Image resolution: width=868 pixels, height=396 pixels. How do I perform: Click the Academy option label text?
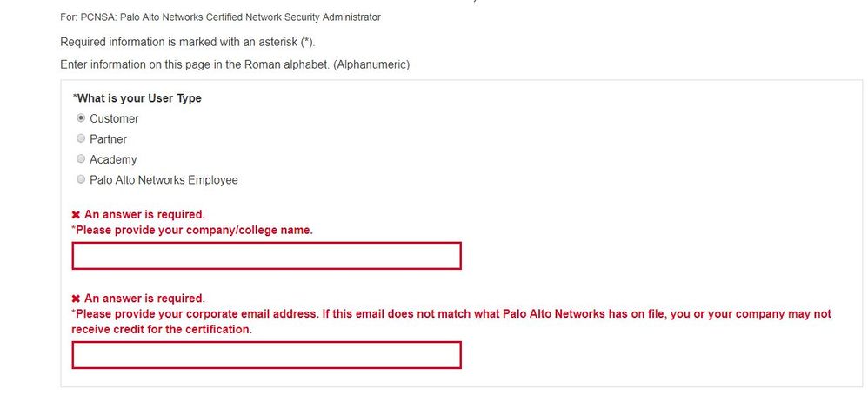click(113, 159)
